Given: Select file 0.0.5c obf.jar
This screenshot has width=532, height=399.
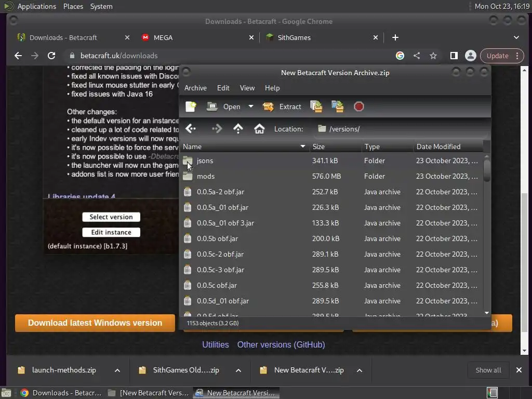Looking at the screenshot, I should point(331,286).
